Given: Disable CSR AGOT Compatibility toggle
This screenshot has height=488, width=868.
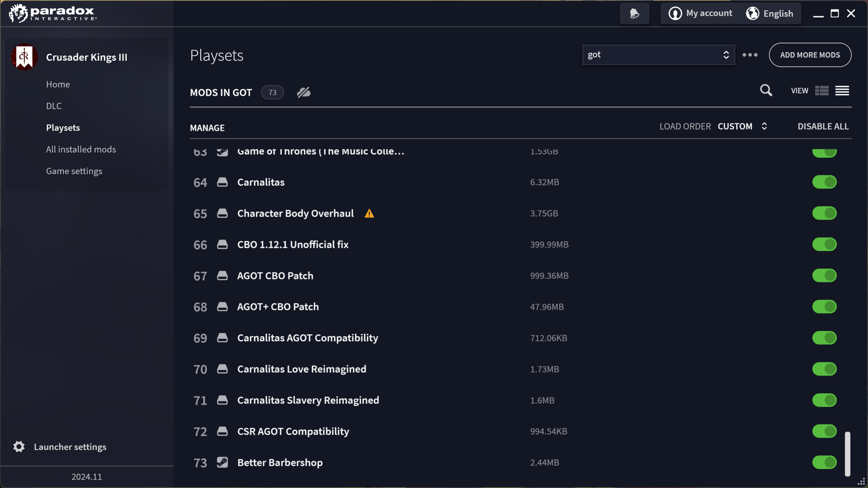Looking at the screenshot, I should pos(824,432).
